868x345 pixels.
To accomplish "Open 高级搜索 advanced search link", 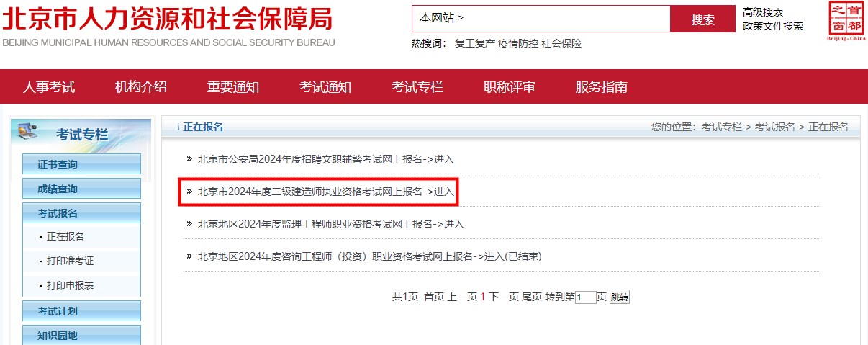I will [x=763, y=12].
